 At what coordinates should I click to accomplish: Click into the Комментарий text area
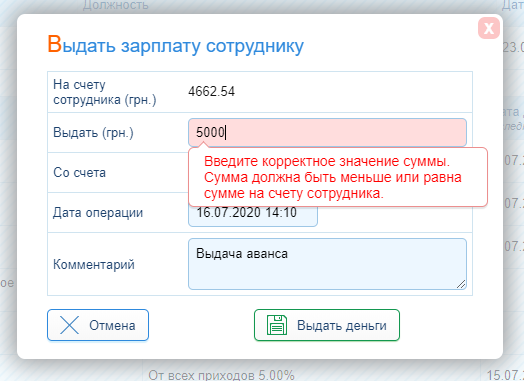(328, 264)
